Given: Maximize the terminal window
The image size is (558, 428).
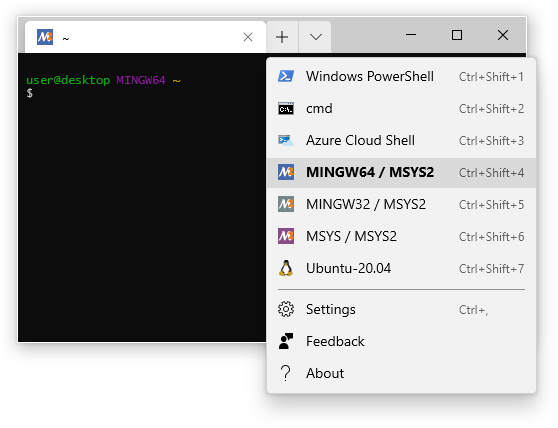Looking at the screenshot, I should point(457,35).
